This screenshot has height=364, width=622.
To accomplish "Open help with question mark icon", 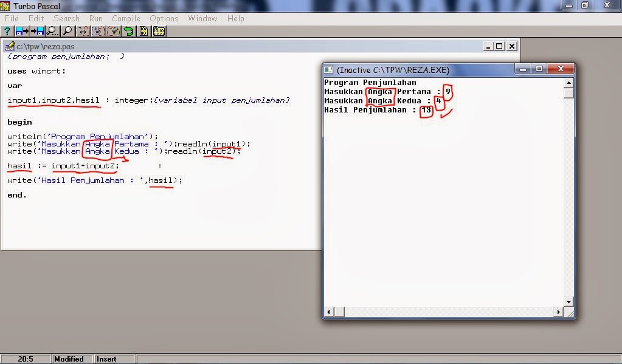I will coord(7,31).
